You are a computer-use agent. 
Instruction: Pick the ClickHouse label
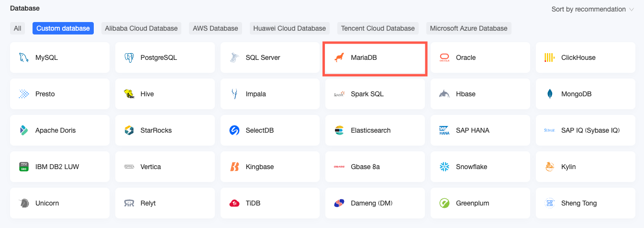[578, 57]
